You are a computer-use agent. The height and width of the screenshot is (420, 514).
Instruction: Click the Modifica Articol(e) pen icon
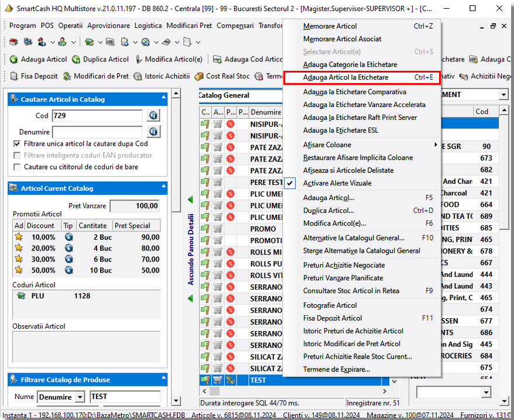tap(139, 59)
